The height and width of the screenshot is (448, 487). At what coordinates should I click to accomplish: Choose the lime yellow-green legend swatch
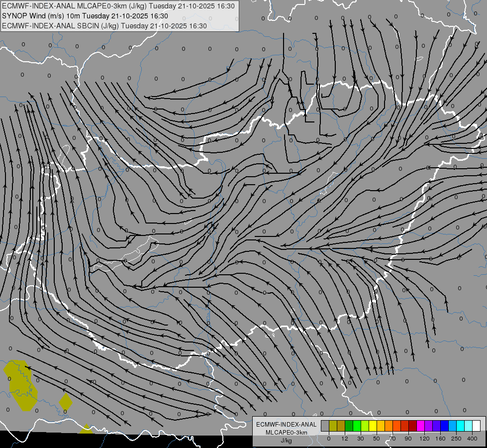(x=365, y=426)
